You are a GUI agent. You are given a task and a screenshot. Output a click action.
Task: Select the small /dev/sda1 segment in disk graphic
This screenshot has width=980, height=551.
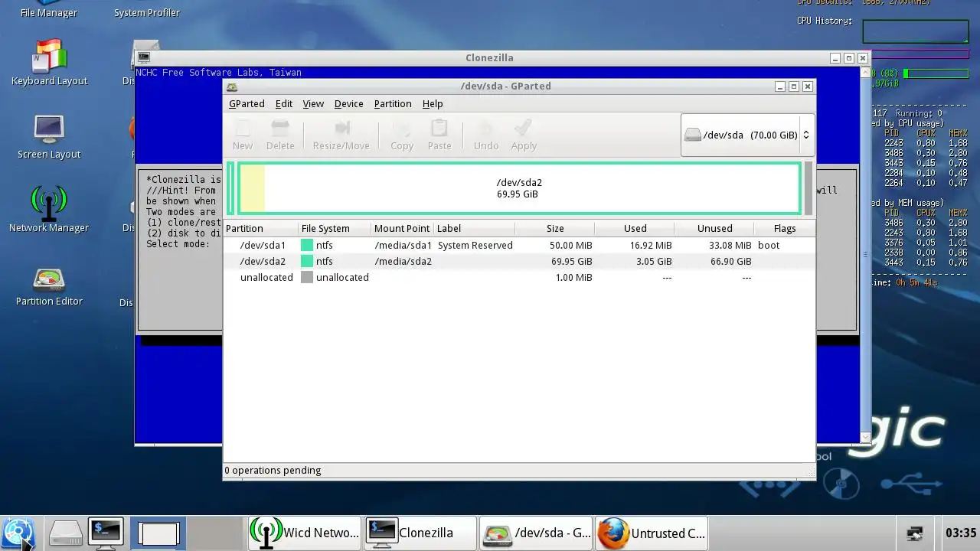point(230,188)
